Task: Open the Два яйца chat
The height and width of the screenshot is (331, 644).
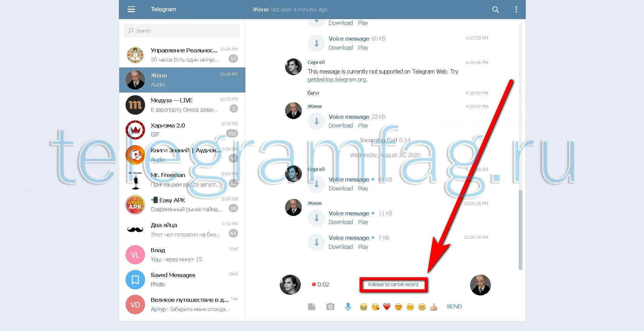Action: (x=182, y=230)
